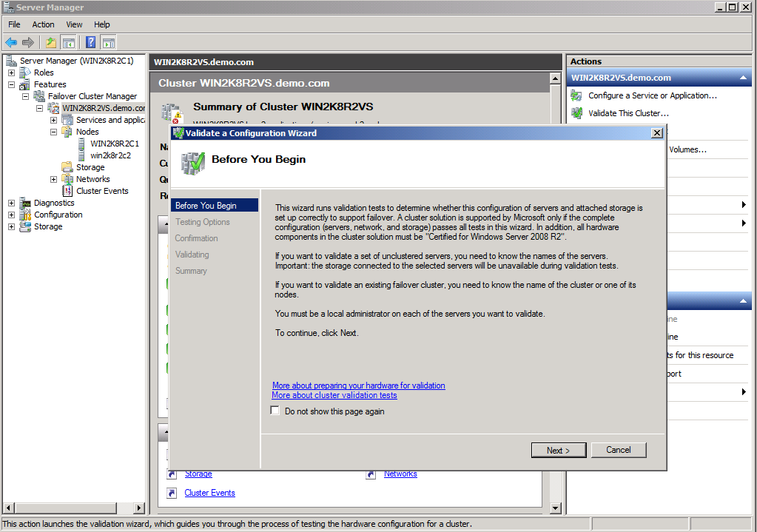
Task: Open the Help menu
Action: (101, 24)
